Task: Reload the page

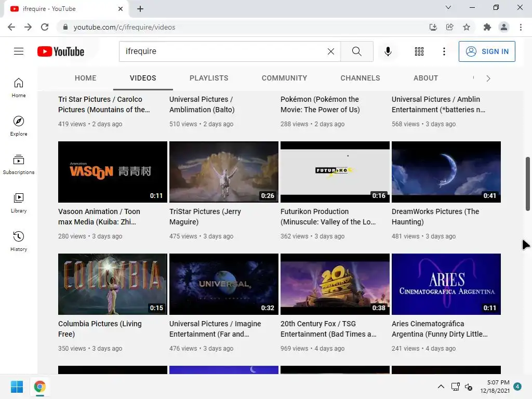Action: 45,27
